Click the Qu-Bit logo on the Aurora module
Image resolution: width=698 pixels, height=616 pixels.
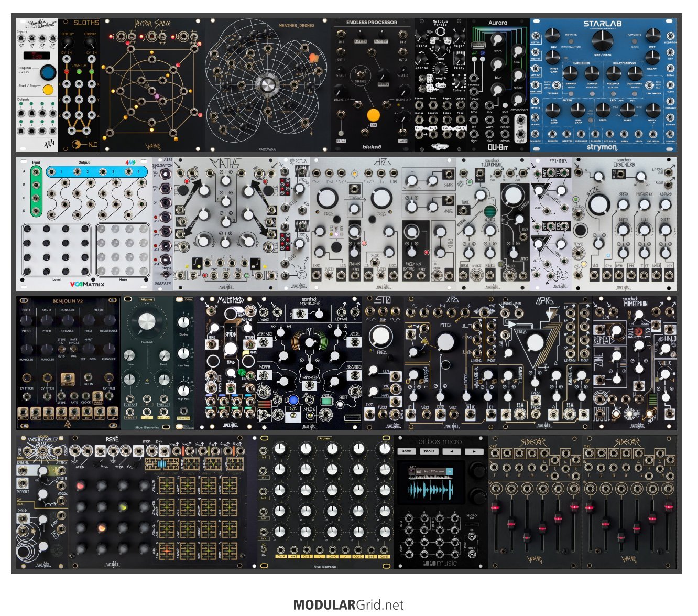coord(497,147)
